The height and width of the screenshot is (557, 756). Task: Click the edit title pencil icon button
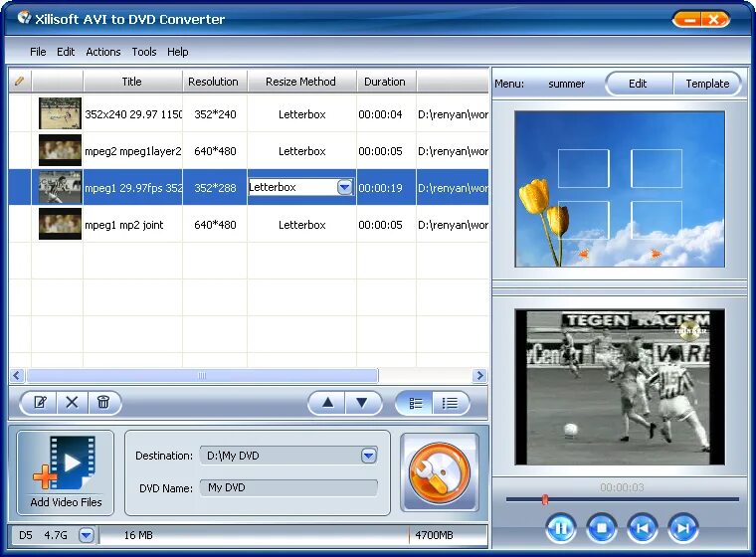[x=40, y=402]
